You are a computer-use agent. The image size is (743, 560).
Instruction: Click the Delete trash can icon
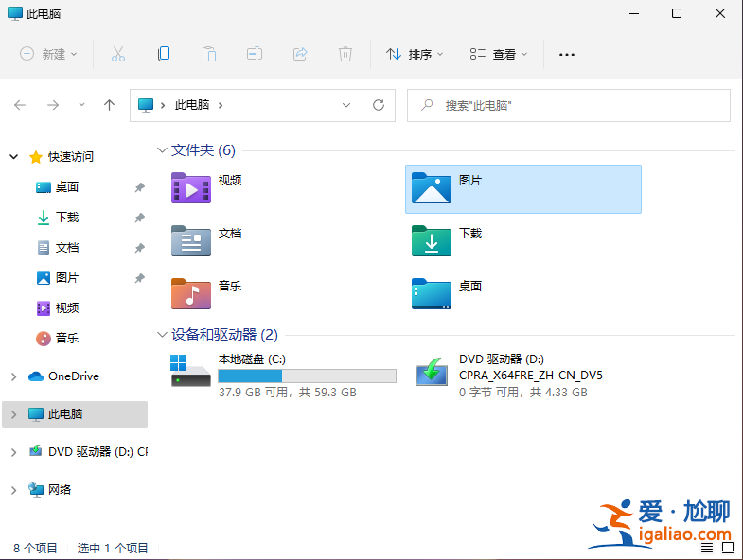coord(345,54)
